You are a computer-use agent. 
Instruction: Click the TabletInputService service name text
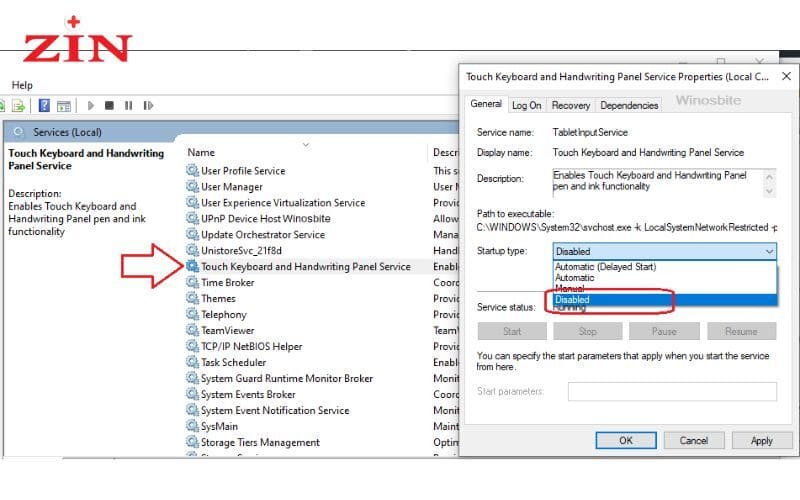click(590, 132)
